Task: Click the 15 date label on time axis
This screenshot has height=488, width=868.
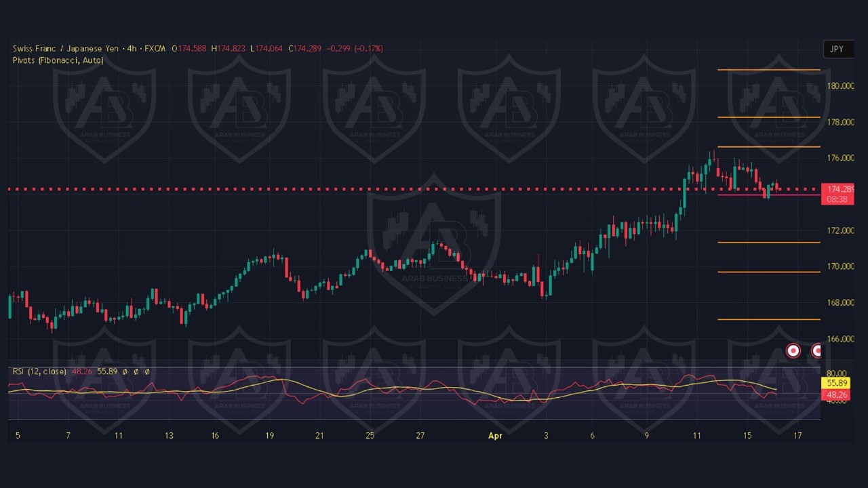Action: [x=747, y=436]
